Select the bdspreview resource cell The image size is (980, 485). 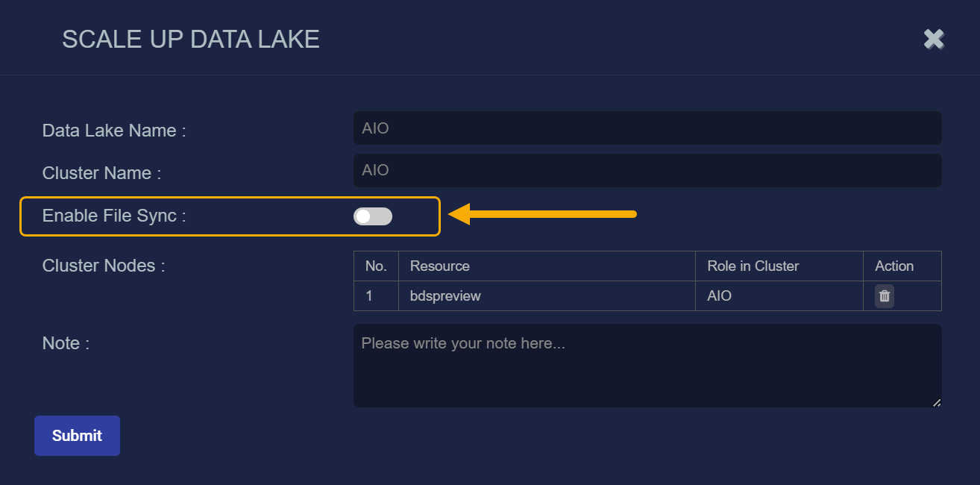click(445, 296)
